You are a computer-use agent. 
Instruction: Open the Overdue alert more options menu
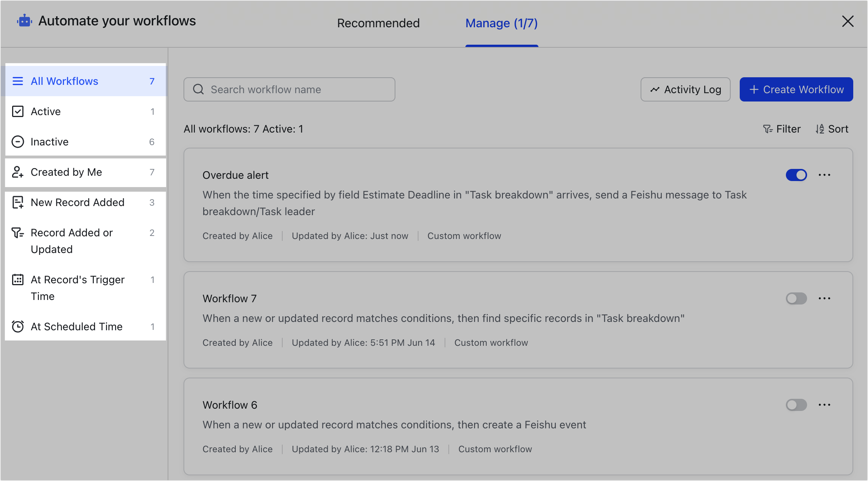tap(824, 175)
